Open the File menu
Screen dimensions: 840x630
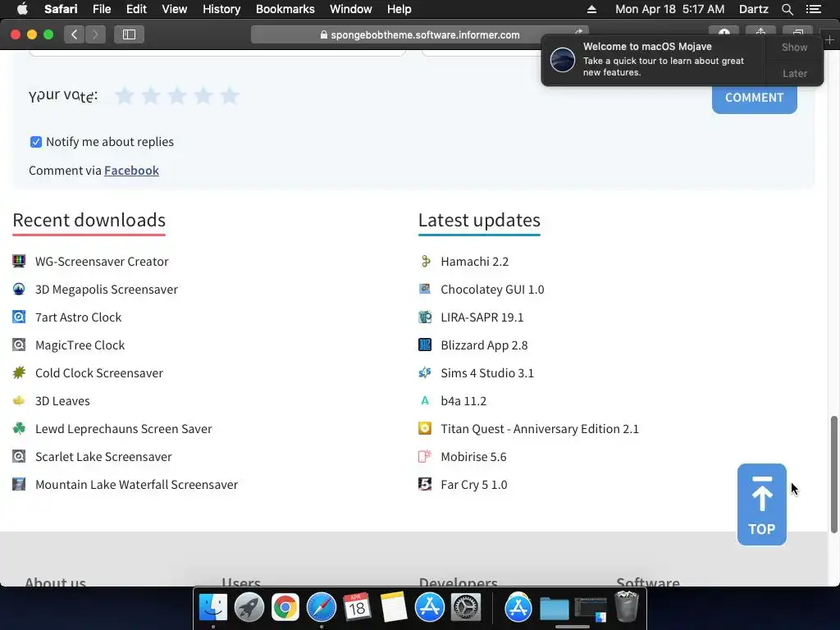tap(101, 9)
